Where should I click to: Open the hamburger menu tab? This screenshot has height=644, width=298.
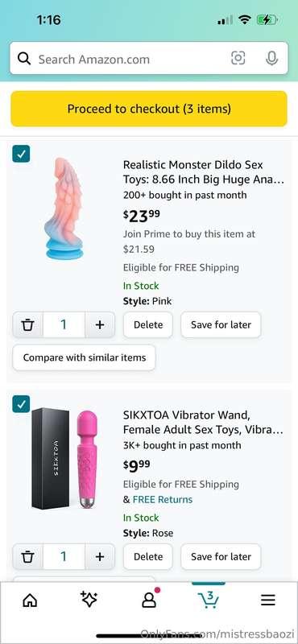268,601
